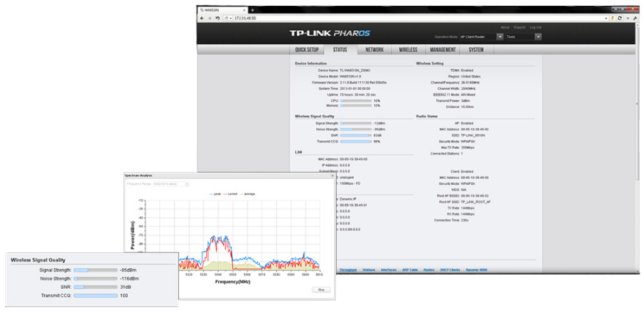The height and width of the screenshot is (312, 644).
Task: Click the address bar showing 172.31.48.55
Action: pyautogui.click(x=419, y=19)
